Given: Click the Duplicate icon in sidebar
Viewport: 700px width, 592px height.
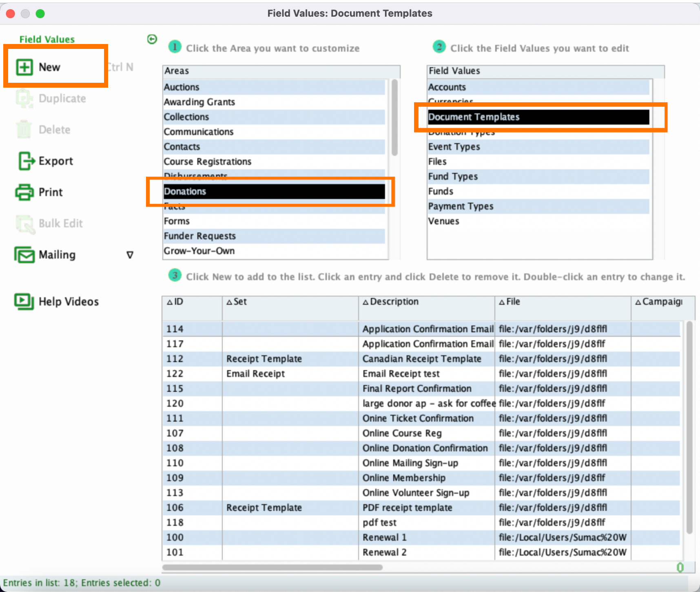Looking at the screenshot, I should click(x=24, y=99).
